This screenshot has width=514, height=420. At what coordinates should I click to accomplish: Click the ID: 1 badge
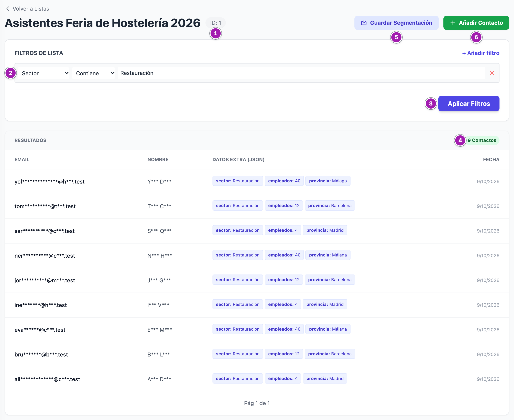(215, 23)
